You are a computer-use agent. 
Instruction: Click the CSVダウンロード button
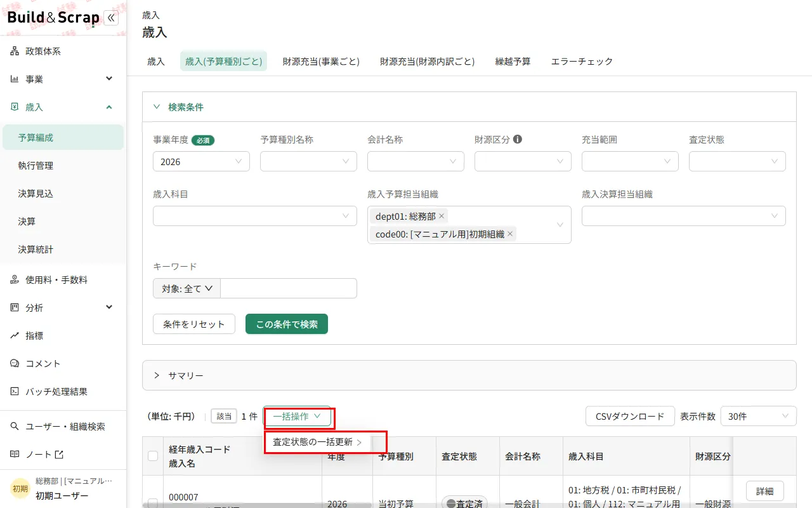tap(630, 417)
